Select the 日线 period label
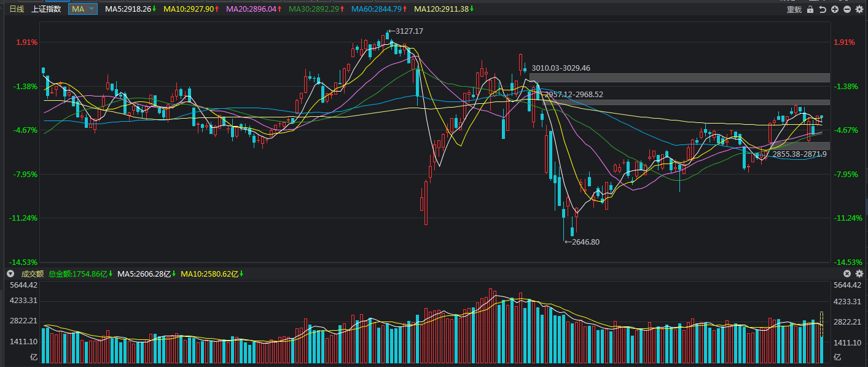This screenshot has width=868, height=367. [x=17, y=9]
